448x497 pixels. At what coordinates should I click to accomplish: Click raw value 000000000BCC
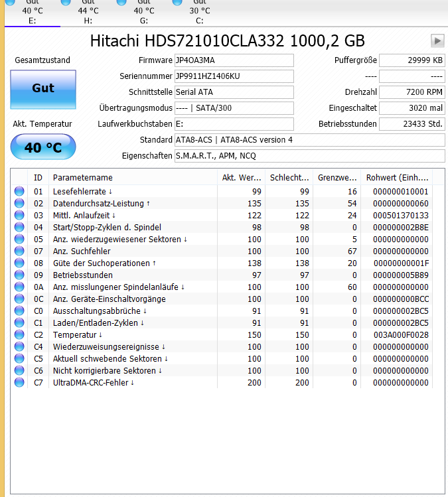[401, 299]
